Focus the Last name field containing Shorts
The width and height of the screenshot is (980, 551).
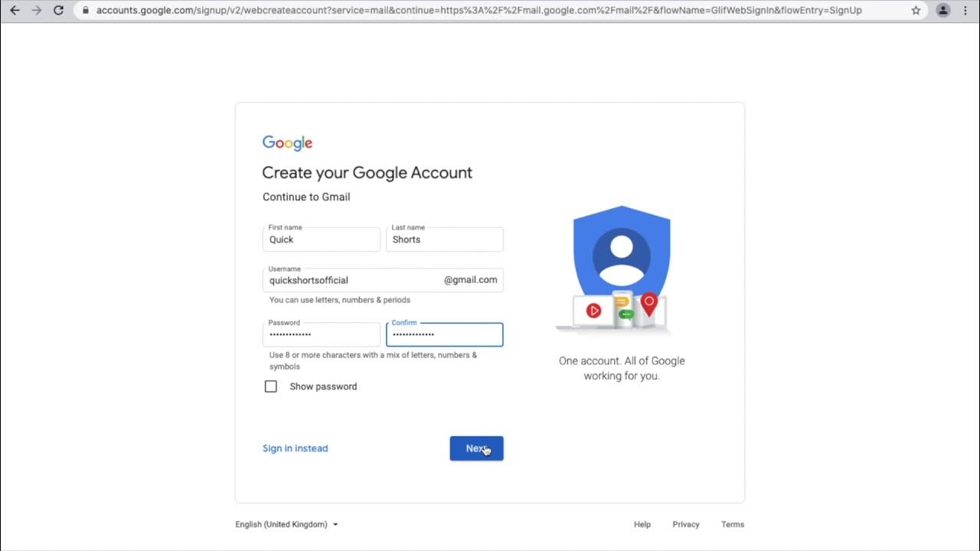coord(445,240)
